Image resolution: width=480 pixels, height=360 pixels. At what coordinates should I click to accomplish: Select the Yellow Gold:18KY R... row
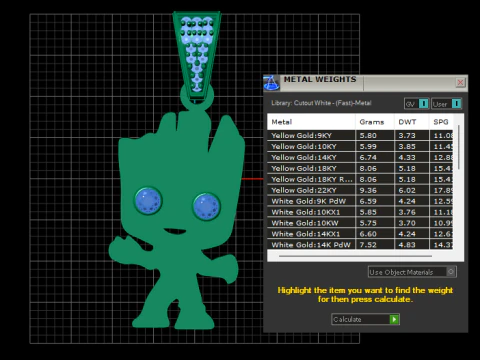click(360, 179)
